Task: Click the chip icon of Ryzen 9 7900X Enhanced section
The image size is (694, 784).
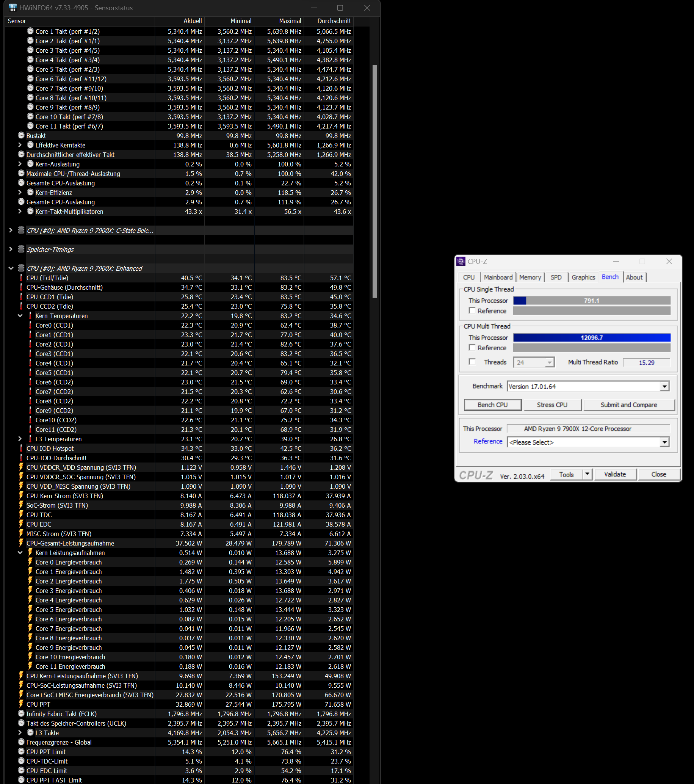Action: pos(21,268)
